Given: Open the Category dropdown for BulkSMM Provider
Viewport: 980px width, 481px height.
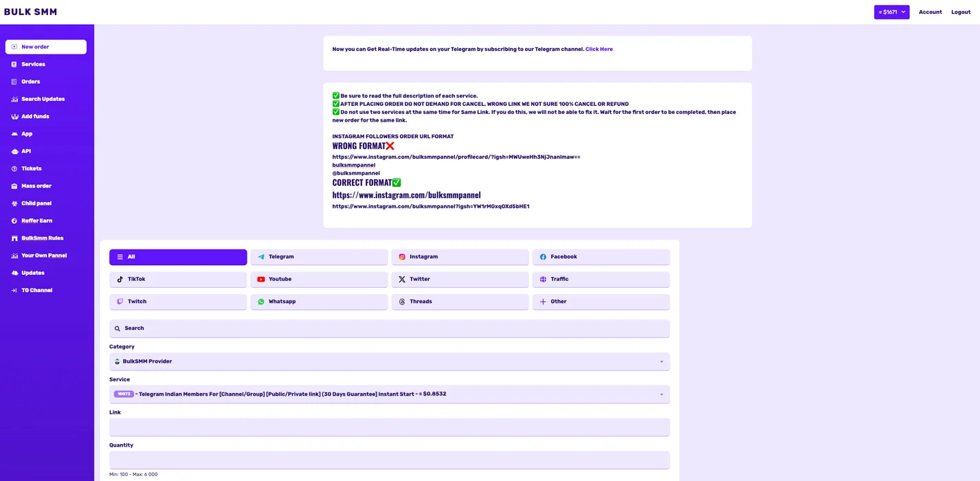Looking at the screenshot, I should coord(389,361).
